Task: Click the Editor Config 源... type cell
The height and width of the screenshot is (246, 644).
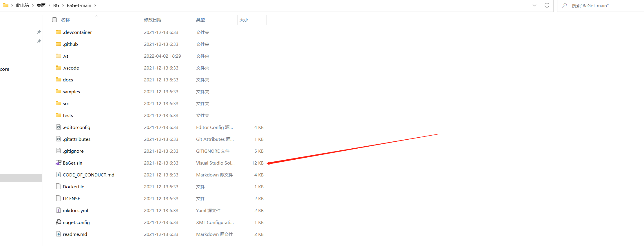Action: point(214,127)
